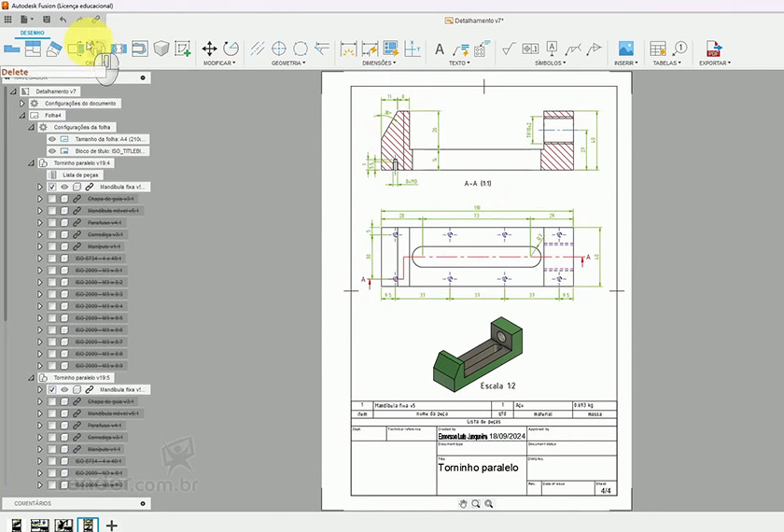Image resolution: width=784 pixels, height=532 pixels.
Task: Hide the Tamanho da folha A4 item
Action: [x=52, y=138]
